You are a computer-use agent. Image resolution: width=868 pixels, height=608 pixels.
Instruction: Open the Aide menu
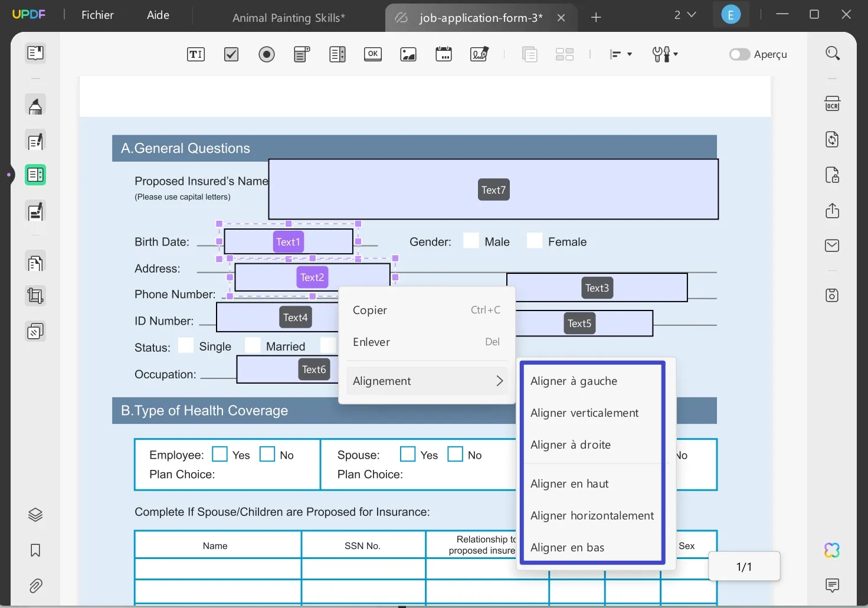(158, 15)
